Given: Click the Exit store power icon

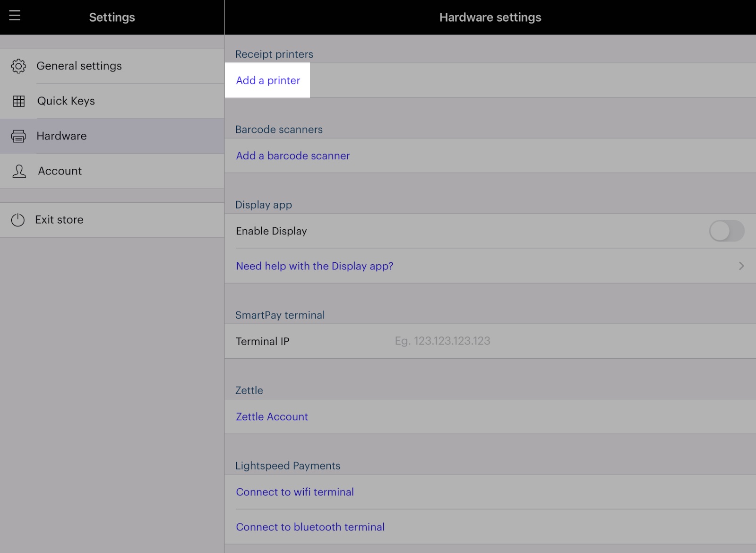Looking at the screenshot, I should pyautogui.click(x=18, y=220).
